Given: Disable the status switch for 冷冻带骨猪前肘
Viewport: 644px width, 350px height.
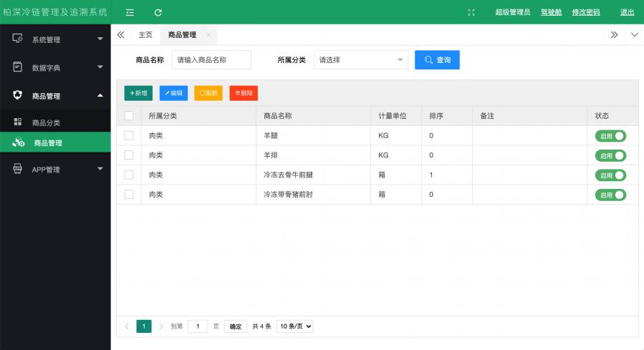Looking at the screenshot, I should 610,195.
